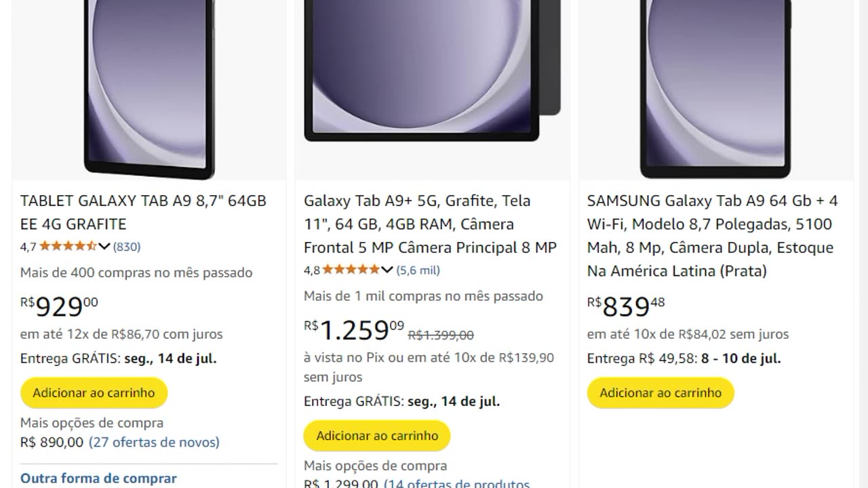
Task: Open the 830 reviews link
Action: click(127, 247)
